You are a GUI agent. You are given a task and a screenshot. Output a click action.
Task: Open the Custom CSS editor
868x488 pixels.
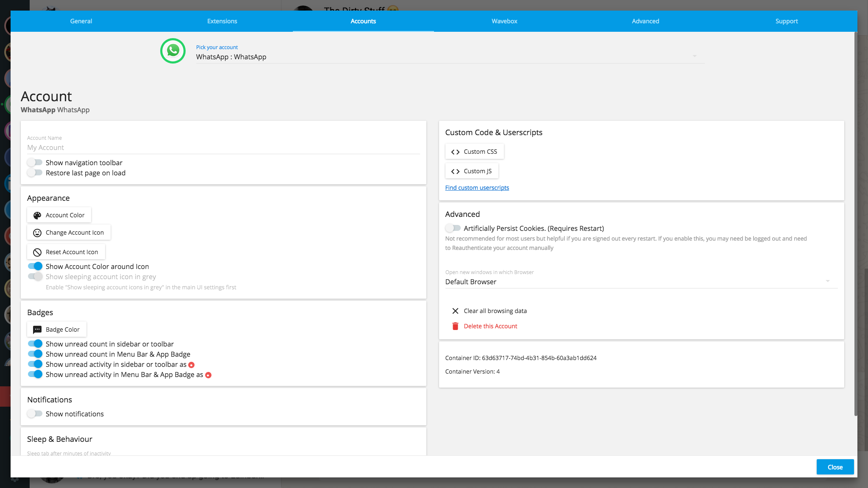pos(474,152)
